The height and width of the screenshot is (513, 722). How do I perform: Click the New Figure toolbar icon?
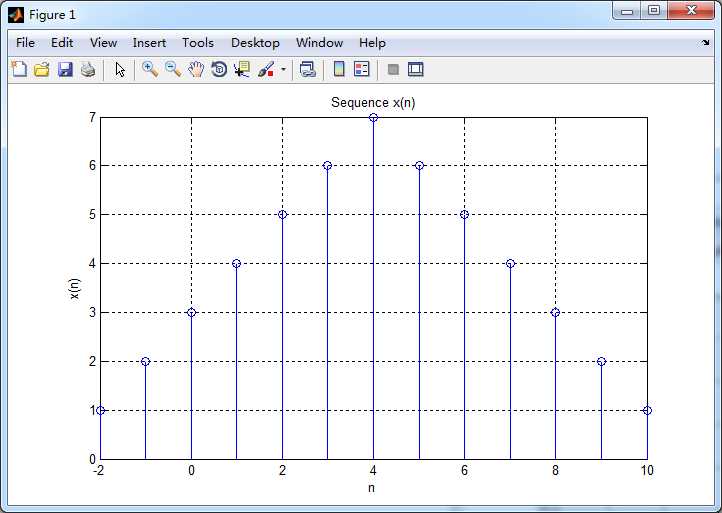click(x=19, y=70)
